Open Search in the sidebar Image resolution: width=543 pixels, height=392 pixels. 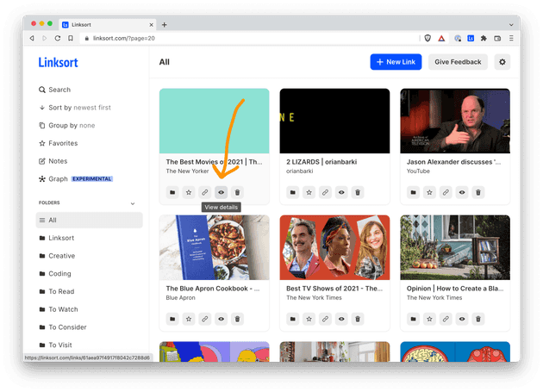(x=54, y=90)
